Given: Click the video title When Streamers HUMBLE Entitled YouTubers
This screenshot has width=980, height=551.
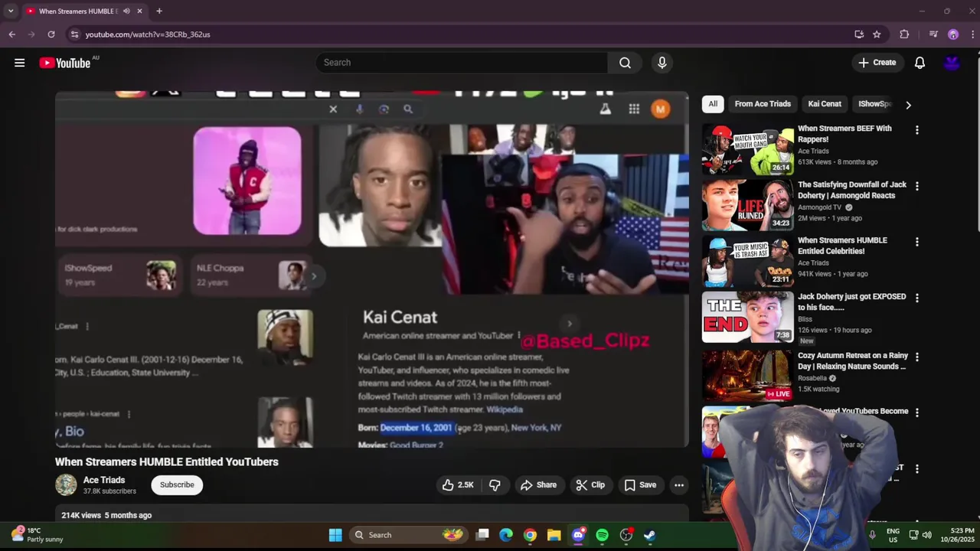Looking at the screenshot, I should pyautogui.click(x=166, y=462).
